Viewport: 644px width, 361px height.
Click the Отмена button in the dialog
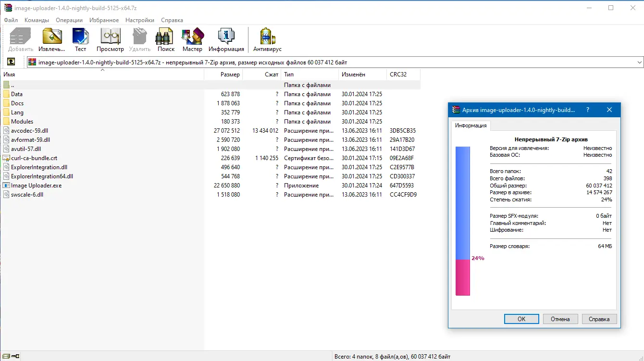(x=560, y=319)
